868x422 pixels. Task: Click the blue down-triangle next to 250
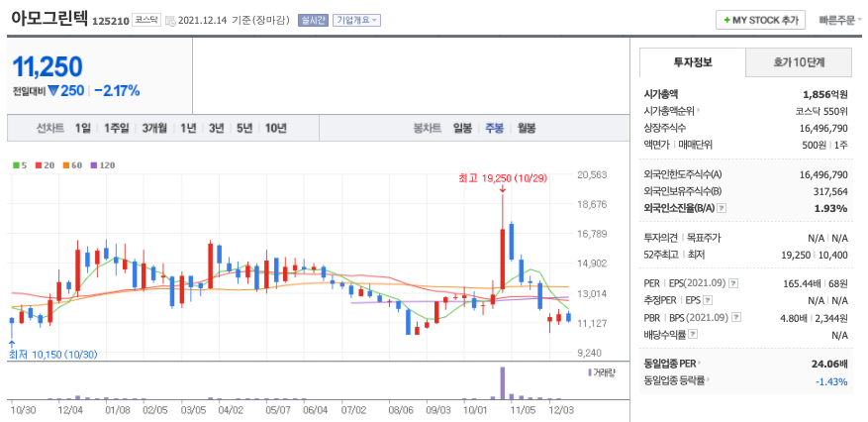click(52, 90)
